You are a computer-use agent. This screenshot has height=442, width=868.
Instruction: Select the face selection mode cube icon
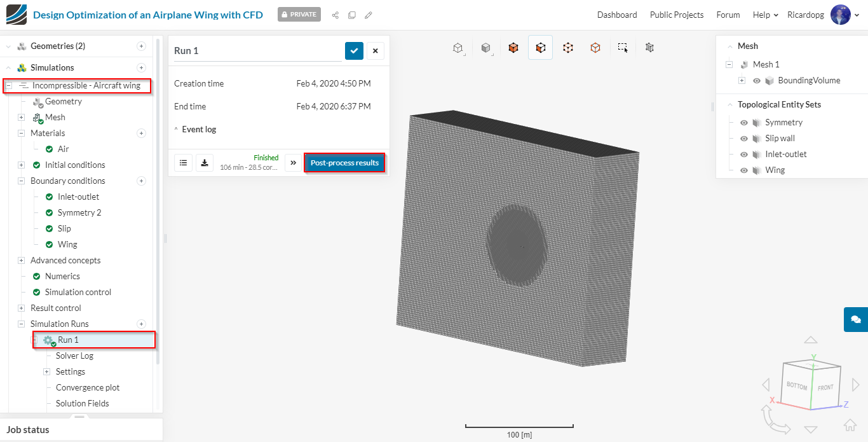pyautogui.click(x=541, y=48)
